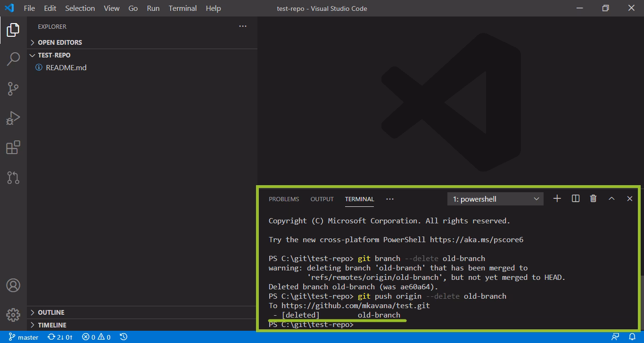Image resolution: width=644 pixels, height=343 pixels.
Task: Open the Run menu
Action: click(153, 8)
